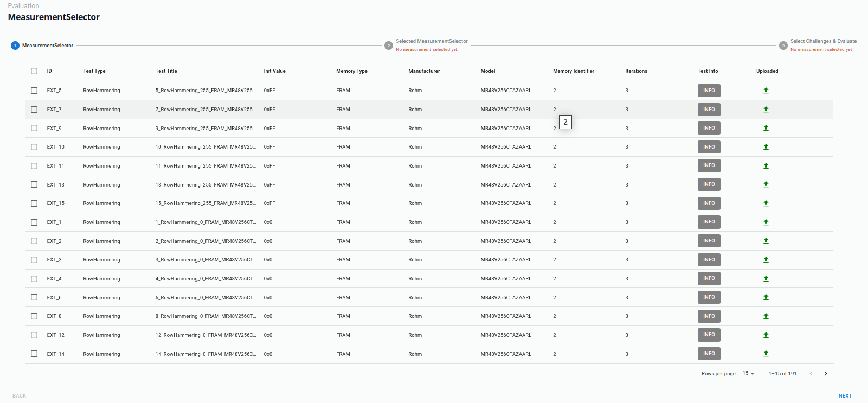Click the upload arrow icon for EXT_5

766,91
